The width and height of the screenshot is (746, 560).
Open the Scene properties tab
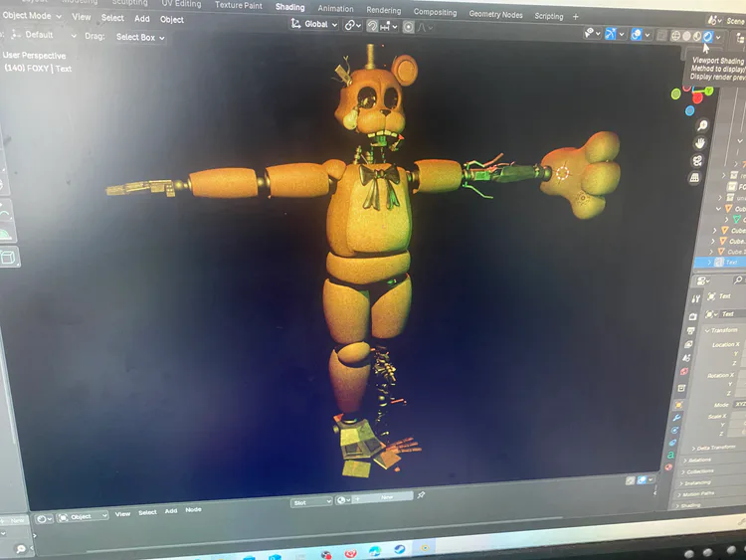tap(686, 357)
